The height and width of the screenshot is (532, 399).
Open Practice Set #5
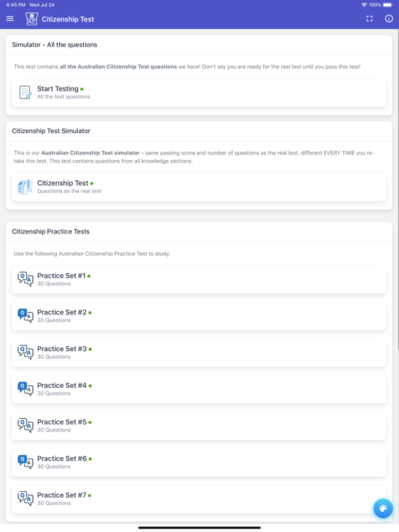(199, 426)
